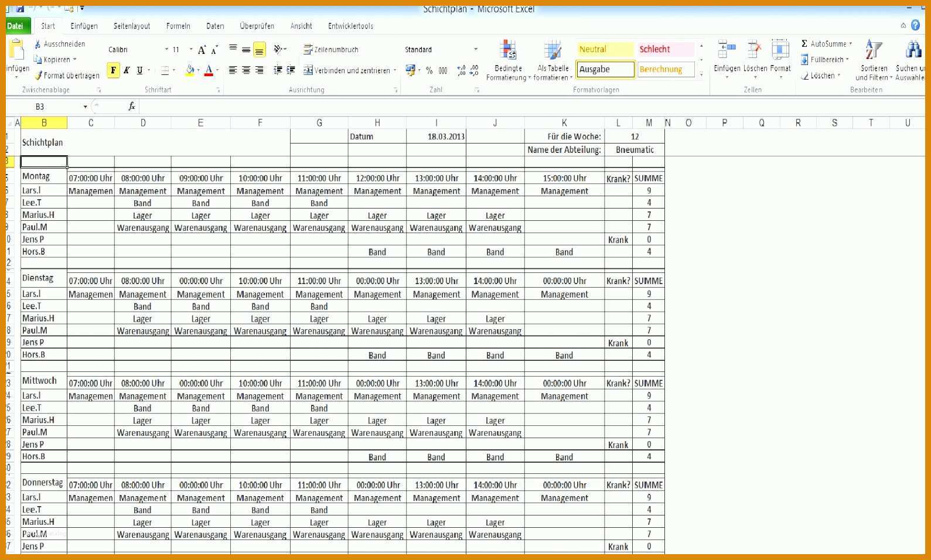Select the column G header

(x=319, y=122)
